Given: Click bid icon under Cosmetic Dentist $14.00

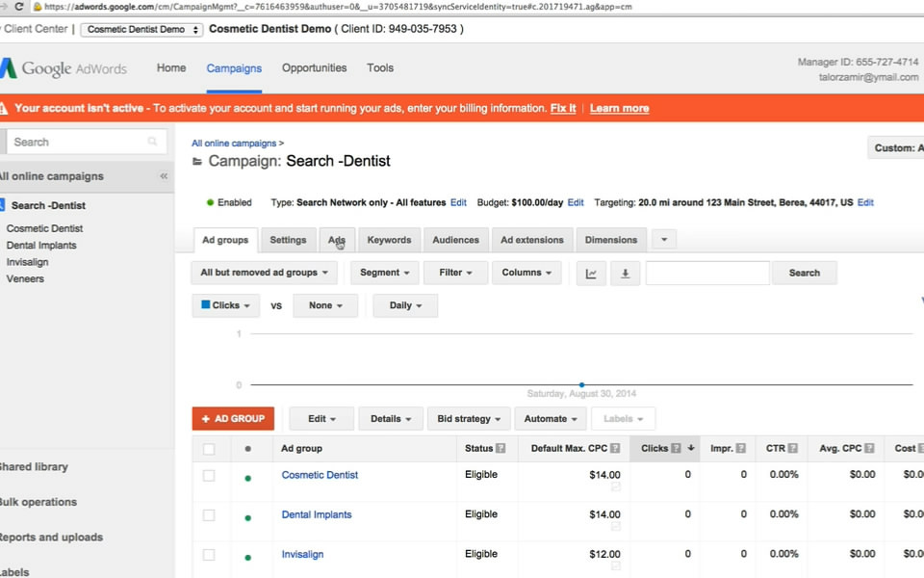Looking at the screenshot, I should point(615,487).
